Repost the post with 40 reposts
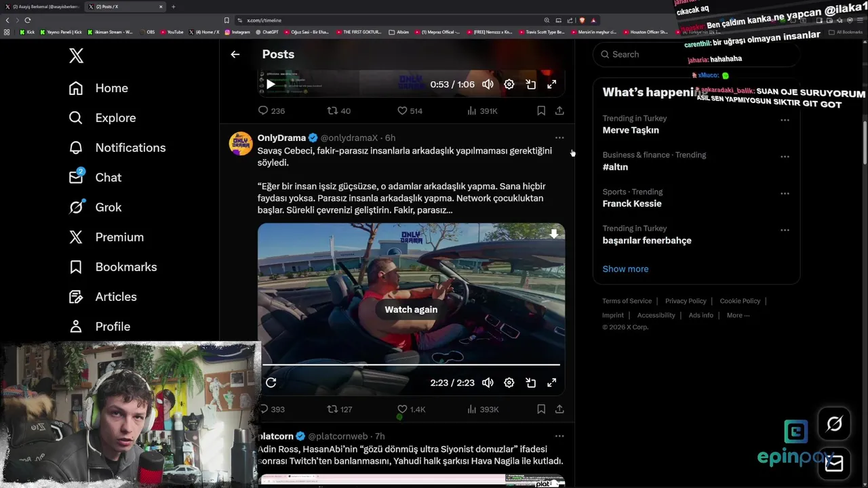The image size is (868, 488). click(338, 110)
